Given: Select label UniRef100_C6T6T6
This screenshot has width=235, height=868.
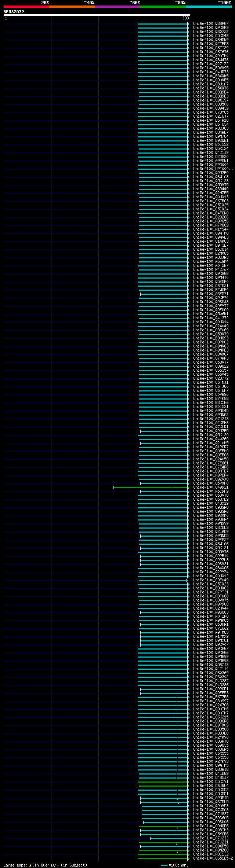Looking at the screenshot, I should pos(211,52).
